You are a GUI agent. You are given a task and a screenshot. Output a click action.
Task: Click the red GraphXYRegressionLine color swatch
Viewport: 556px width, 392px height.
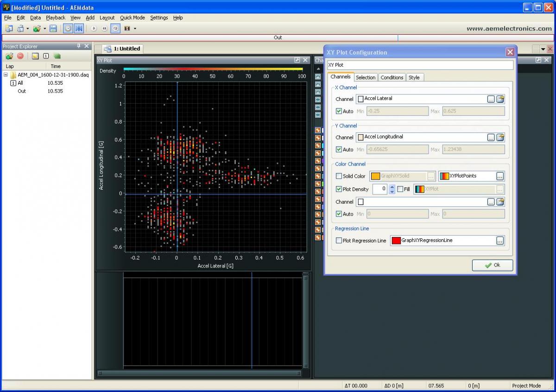coord(396,241)
